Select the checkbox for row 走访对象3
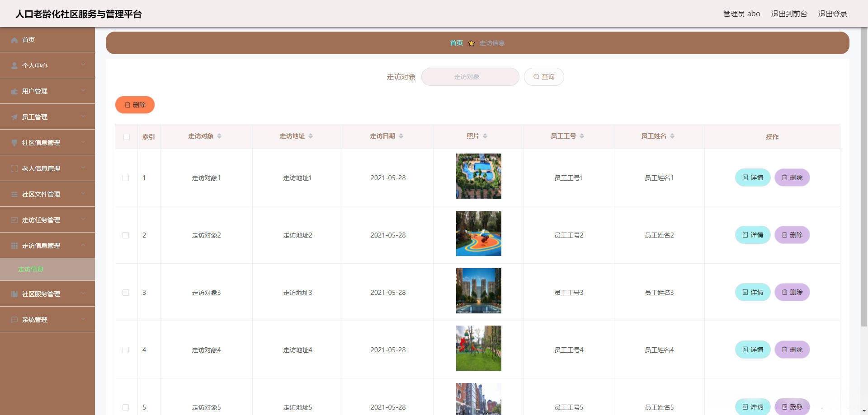The width and height of the screenshot is (868, 415). point(126,293)
